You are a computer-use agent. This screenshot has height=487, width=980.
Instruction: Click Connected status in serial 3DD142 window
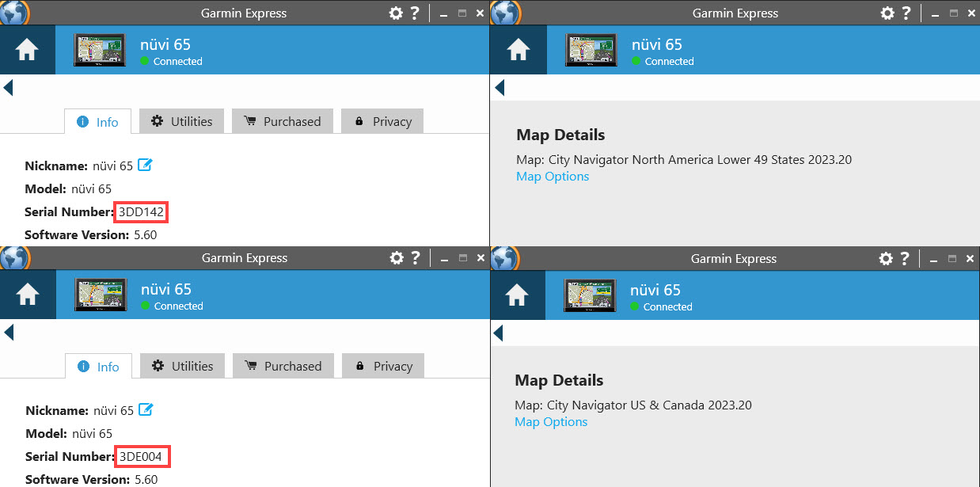(172, 61)
